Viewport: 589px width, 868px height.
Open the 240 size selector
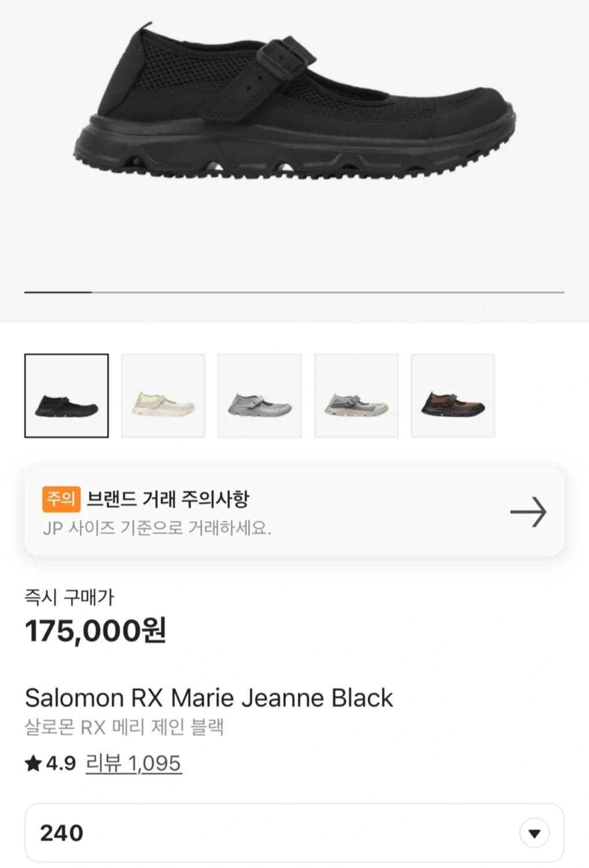pos(278,833)
